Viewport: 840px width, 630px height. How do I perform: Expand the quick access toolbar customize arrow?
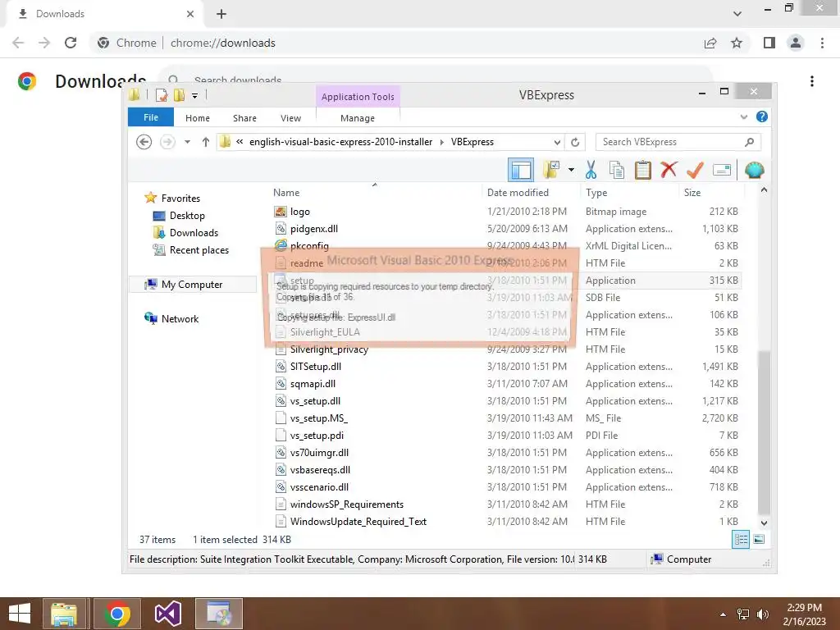click(x=195, y=96)
